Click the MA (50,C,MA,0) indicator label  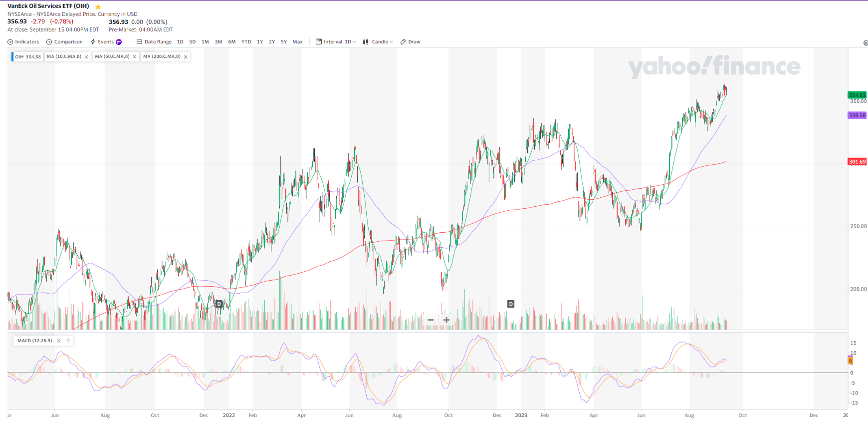click(112, 56)
